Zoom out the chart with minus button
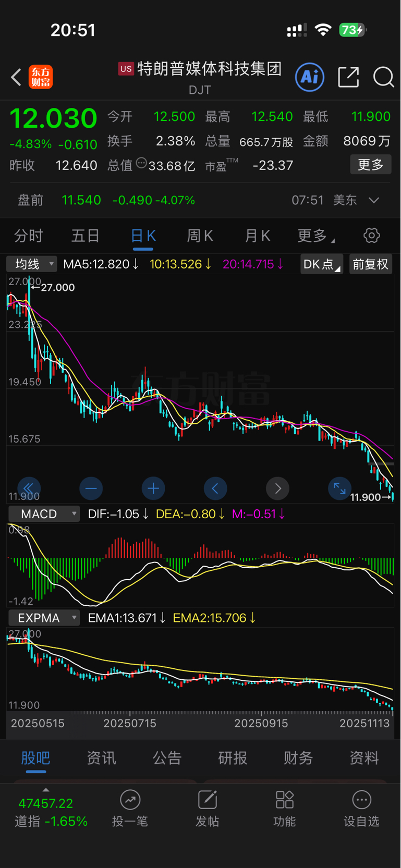 pos(91,488)
